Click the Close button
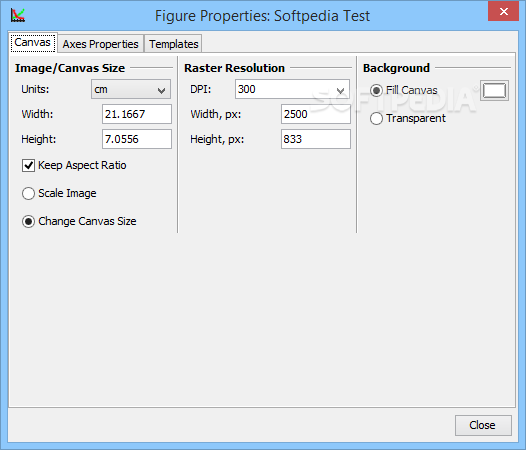The image size is (526, 450). pyautogui.click(x=483, y=425)
